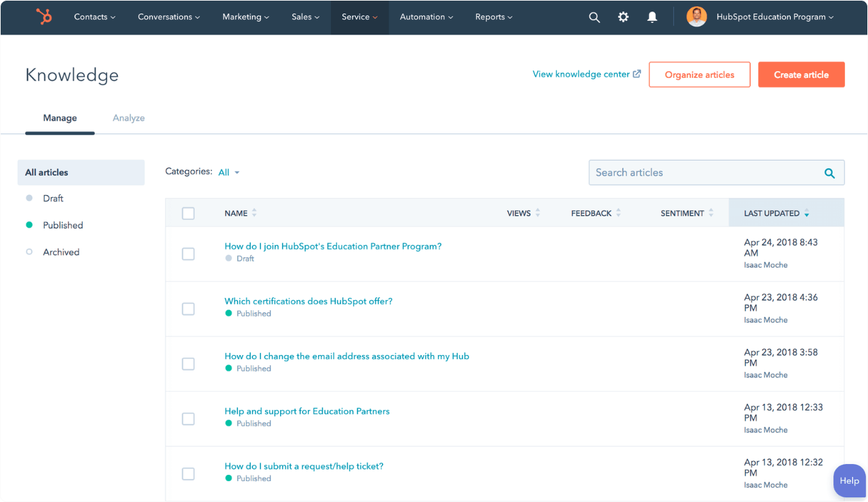Expand the Automation menu
The height and width of the screenshot is (502, 868).
coord(427,17)
